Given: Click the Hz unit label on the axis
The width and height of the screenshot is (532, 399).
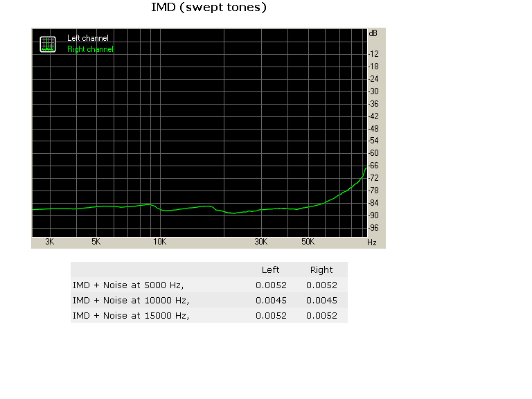Looking at the screenshot, I should [x=372, y=242].
